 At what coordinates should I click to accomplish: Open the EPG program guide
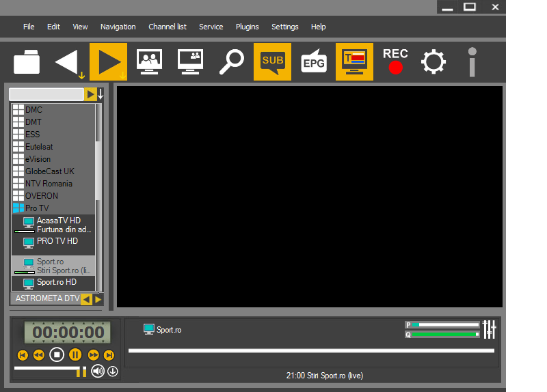click(313, 62)
